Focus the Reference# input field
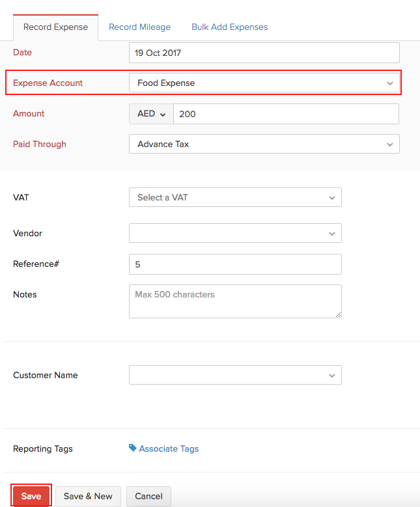The height and width of the screenshot is (507, 420). click(x=235, y=264)
